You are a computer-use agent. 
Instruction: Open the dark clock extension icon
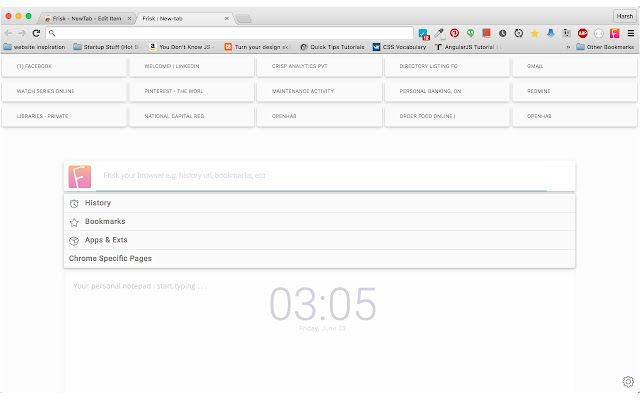pyautogui.click(x=502, y=33)
